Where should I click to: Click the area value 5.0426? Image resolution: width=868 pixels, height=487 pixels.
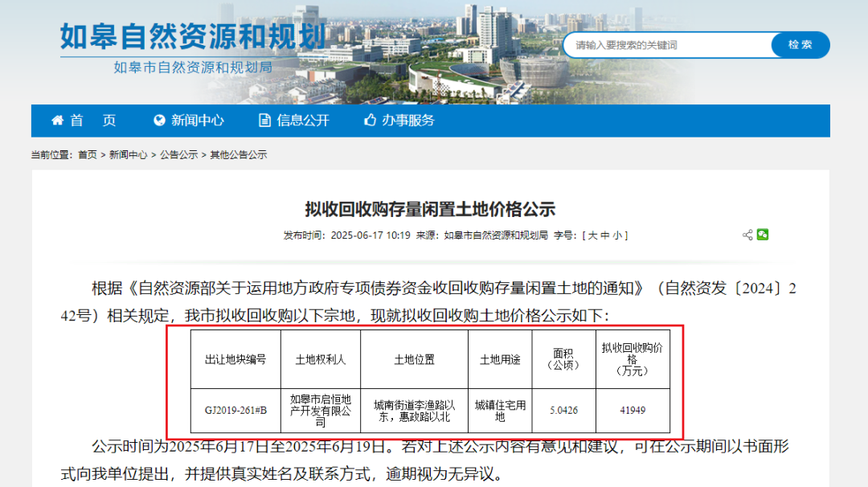(563, 411)
